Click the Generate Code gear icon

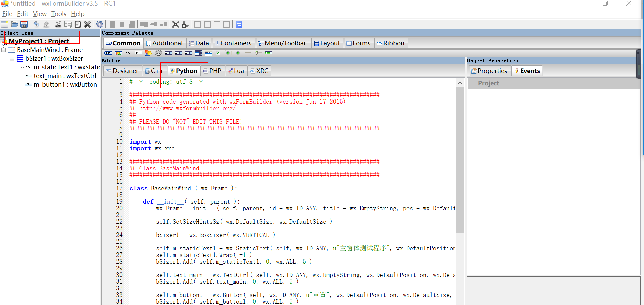click(x=99, y=24)
